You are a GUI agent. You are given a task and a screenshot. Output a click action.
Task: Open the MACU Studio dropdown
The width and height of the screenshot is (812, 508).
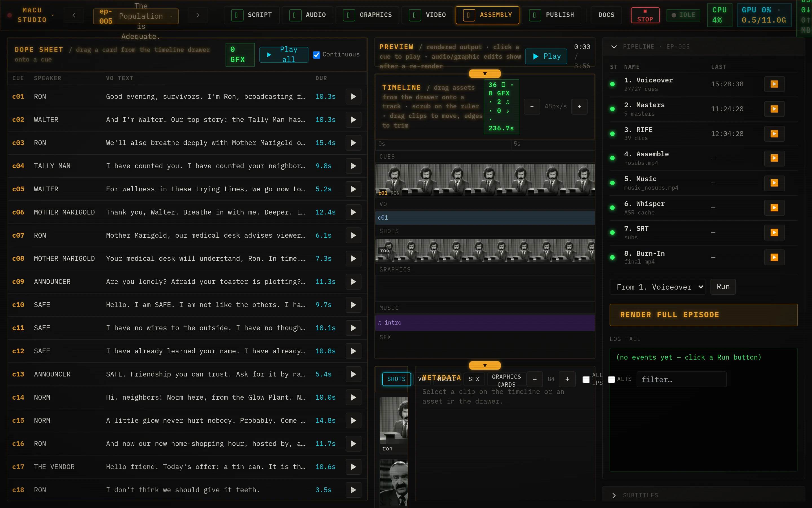32,15
